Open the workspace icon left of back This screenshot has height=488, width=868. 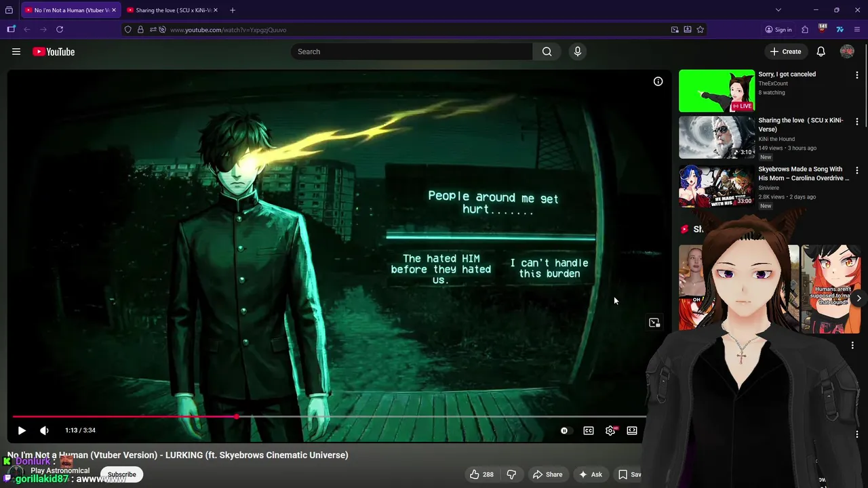click(x=11, y=29)
